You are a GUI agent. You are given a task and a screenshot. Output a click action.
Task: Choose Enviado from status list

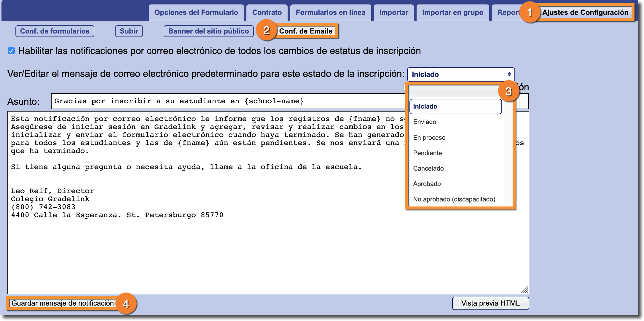coord(425,122)
